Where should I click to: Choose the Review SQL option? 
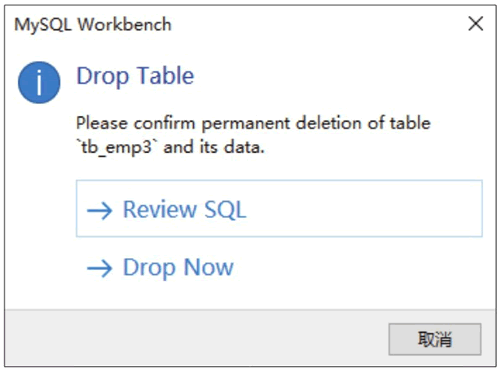coord(279,209)
